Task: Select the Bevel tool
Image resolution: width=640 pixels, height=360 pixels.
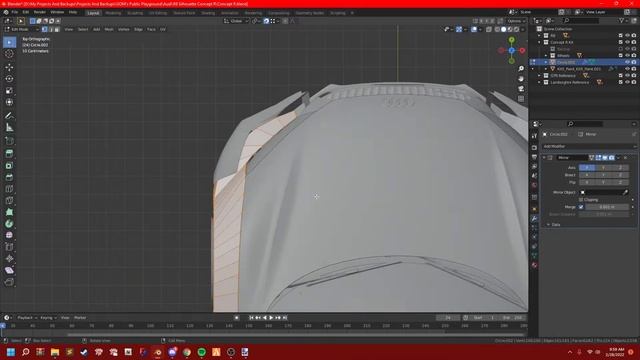Action: (x=9, y=178)
